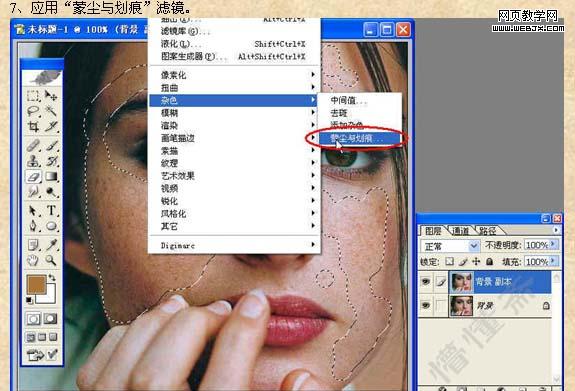Select the Brush tool in toolbox

click(x=51, y=146)
